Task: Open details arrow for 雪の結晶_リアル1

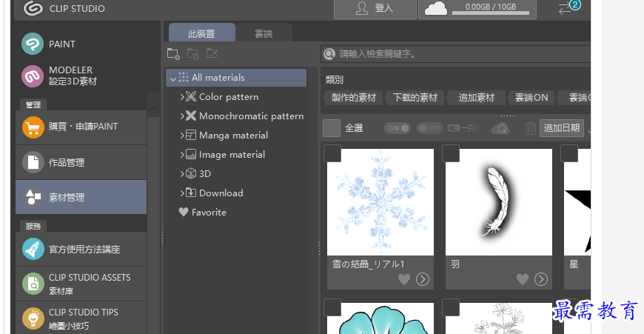Action: [x=423, y=279]
